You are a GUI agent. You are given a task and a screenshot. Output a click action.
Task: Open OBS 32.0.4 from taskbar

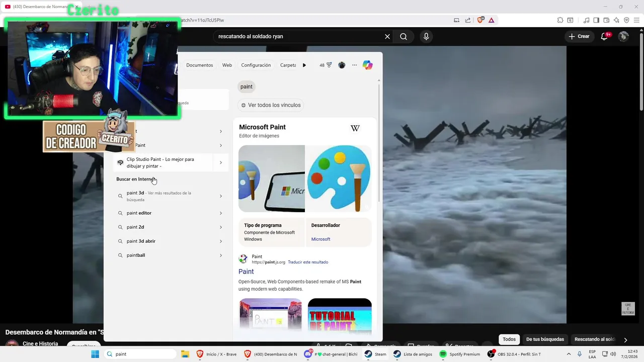tap(514, 354)
